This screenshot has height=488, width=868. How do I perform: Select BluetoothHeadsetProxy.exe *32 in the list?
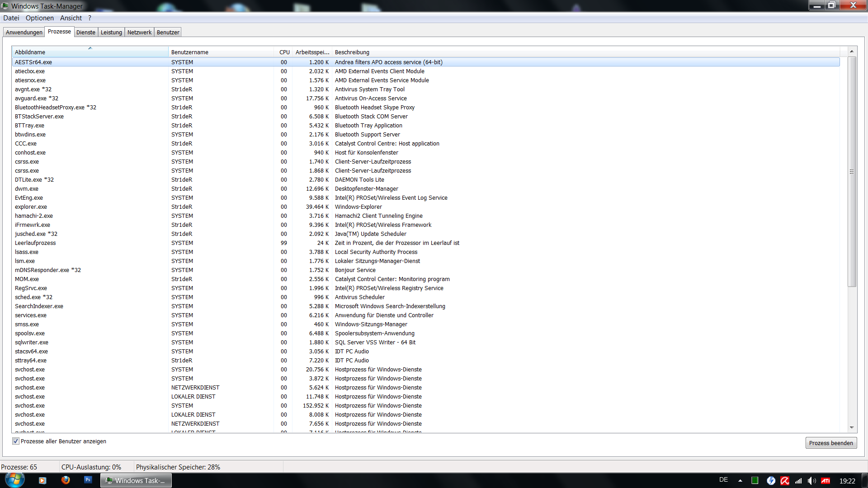(426, 108)
